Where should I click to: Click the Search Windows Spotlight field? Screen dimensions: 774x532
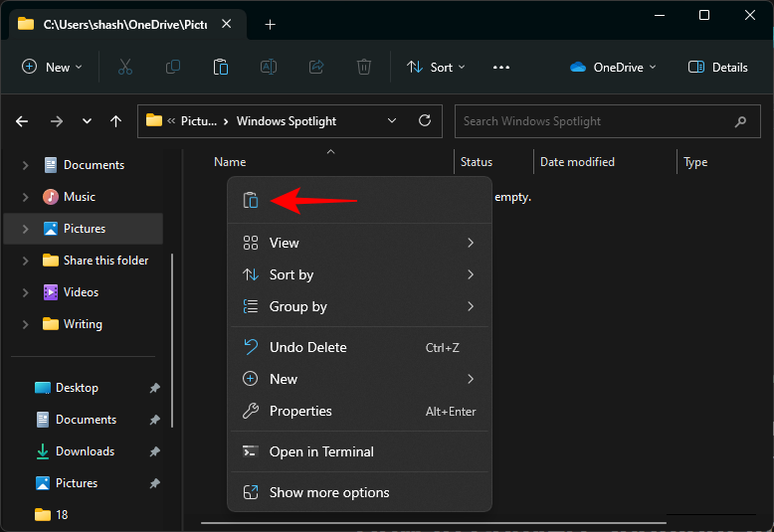(595, 121)
